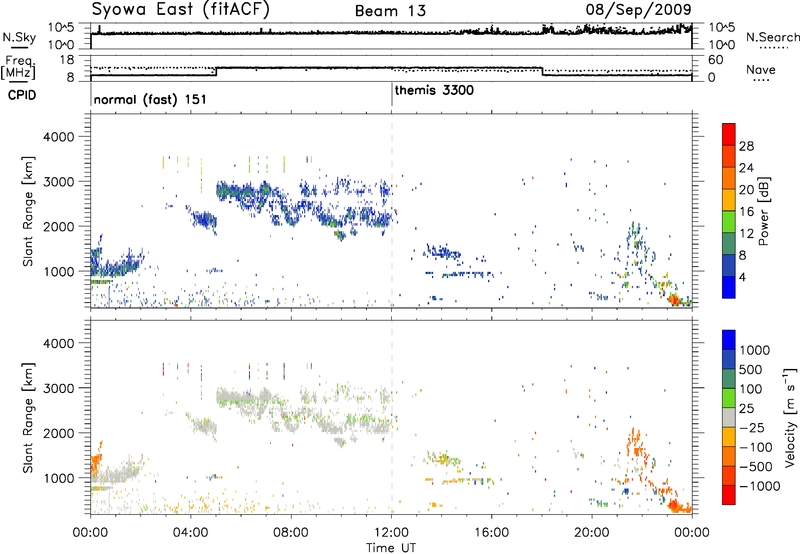Click the '-1000' value on the Velocity scale

click(759, 486)
